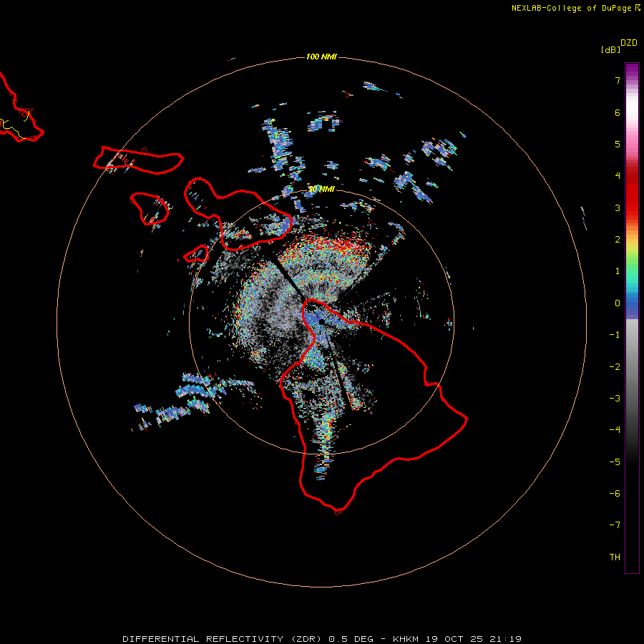This screenshot has width=644, height=644.
Task: Click the purple top of the color bar
Action: pyautogui.click(x=632, y=69)
